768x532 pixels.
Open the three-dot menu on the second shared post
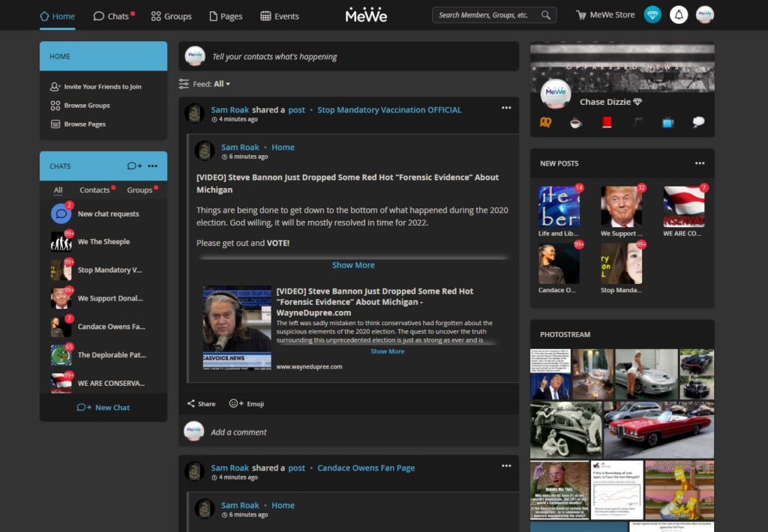(x=506, y=466)
